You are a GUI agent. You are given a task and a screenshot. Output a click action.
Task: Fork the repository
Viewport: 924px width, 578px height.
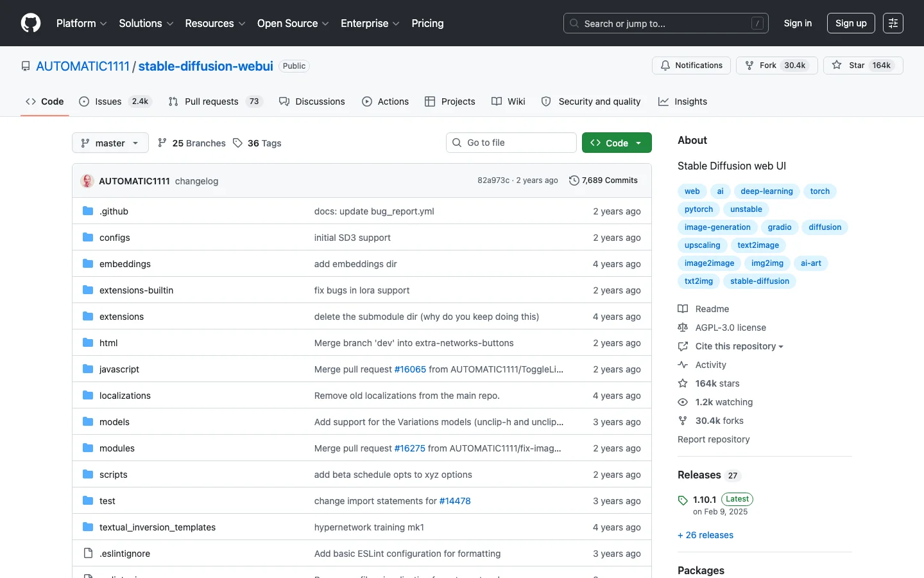coord(777,66)
